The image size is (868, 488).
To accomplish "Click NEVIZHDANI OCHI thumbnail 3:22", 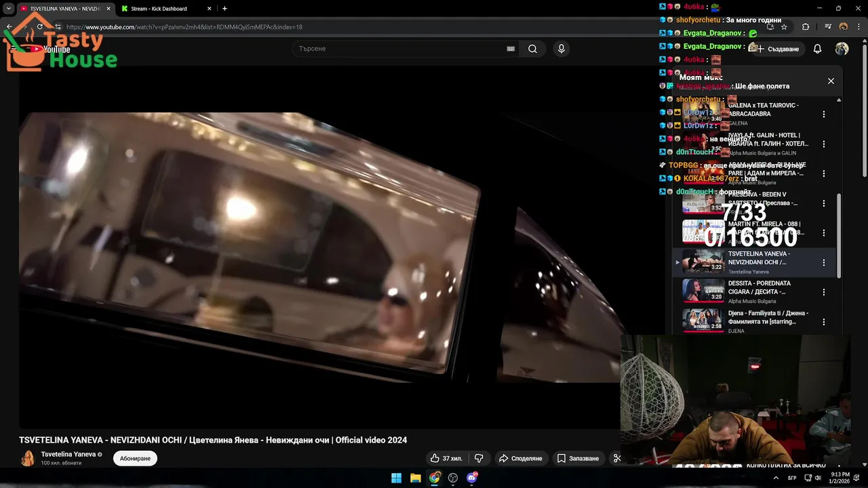I will [x=703, y=261].
